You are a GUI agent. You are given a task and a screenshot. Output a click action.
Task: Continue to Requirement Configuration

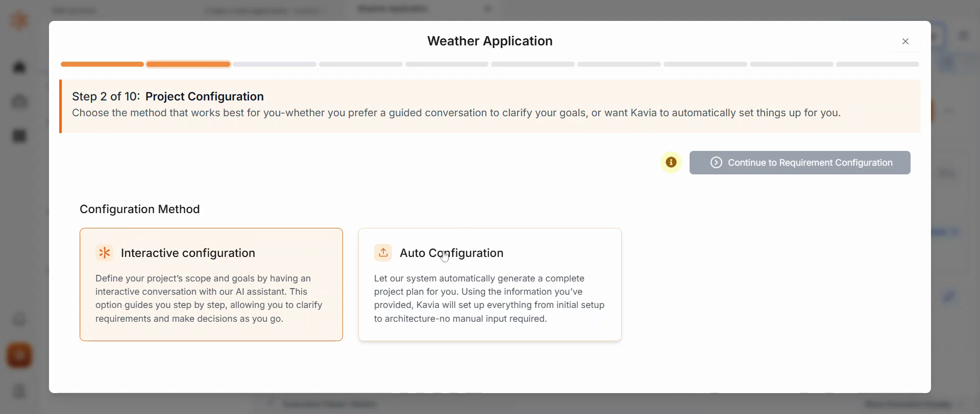800,163
